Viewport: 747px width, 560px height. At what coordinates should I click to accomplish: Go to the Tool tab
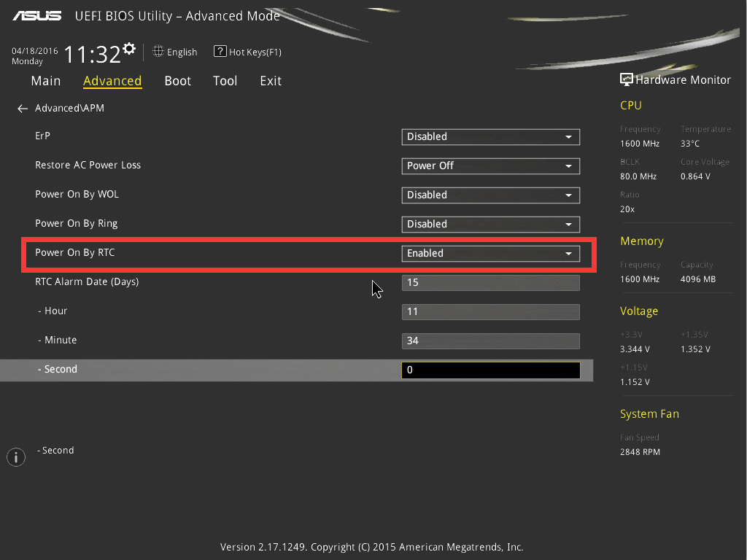[x=225, y=81]
